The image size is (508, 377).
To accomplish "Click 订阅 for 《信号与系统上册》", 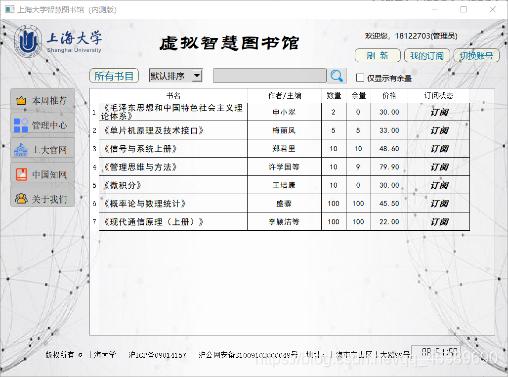I will click(x=439, y=149).
